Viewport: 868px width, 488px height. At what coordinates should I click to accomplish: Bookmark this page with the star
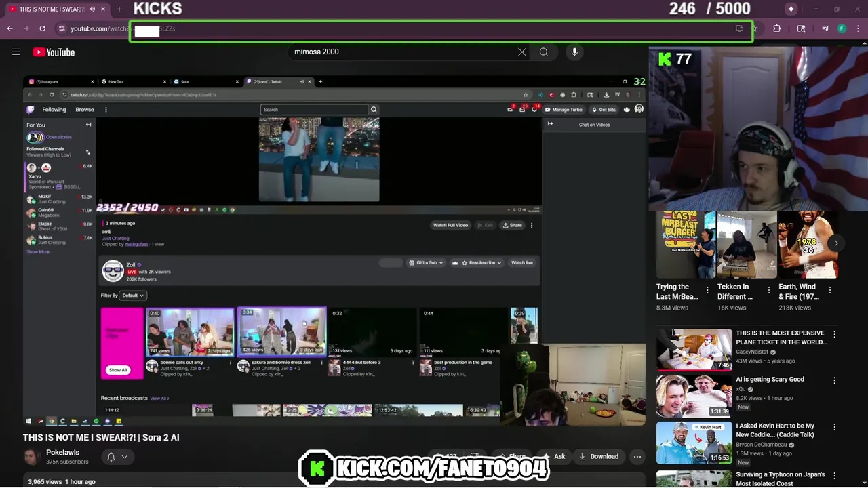[755, 28]
